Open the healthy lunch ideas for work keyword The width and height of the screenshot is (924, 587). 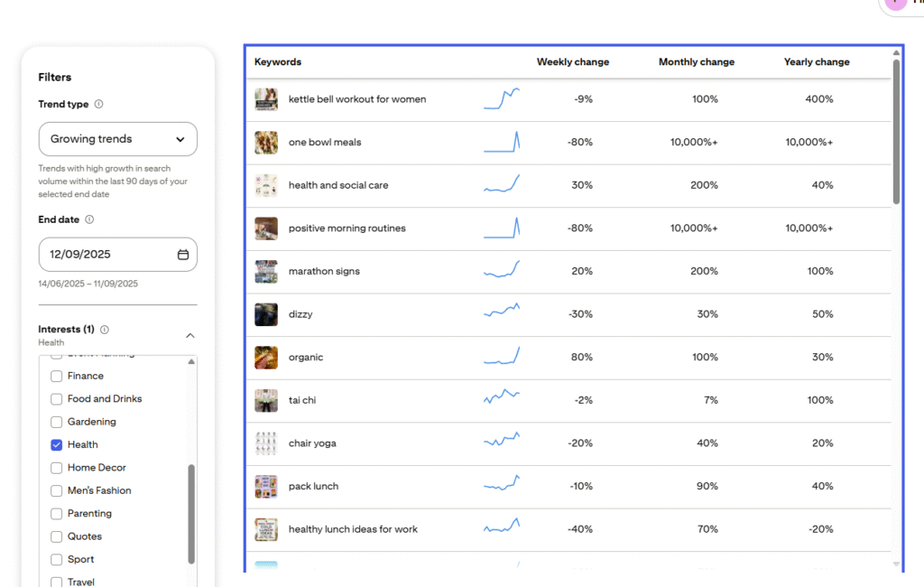click(353, 529)
